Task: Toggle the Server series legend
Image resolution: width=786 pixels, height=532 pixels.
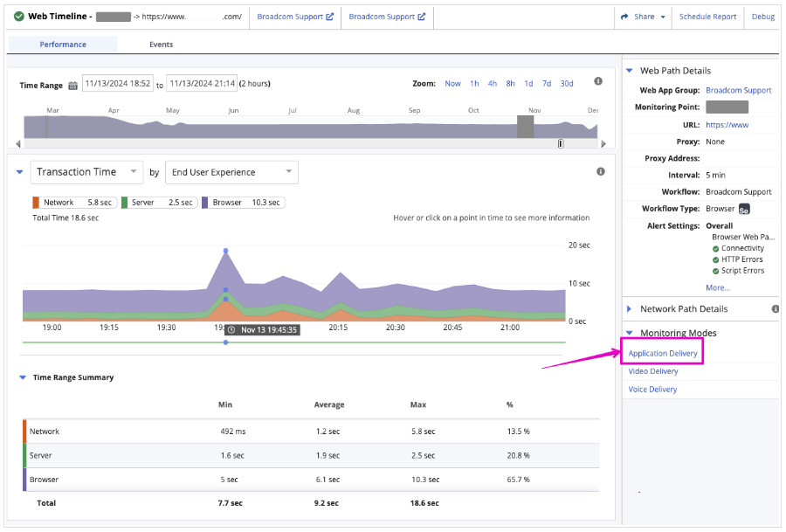Action: 158,203
